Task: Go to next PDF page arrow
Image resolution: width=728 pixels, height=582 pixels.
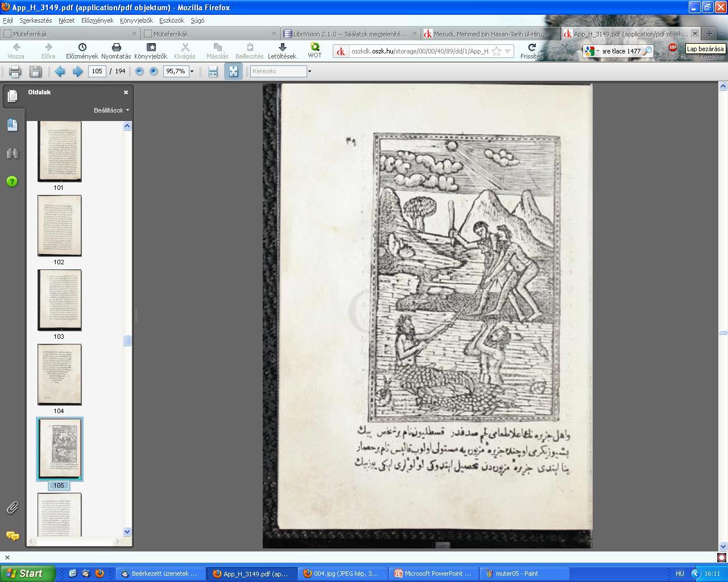Action: pyautogui.click(x=78, y=72)
